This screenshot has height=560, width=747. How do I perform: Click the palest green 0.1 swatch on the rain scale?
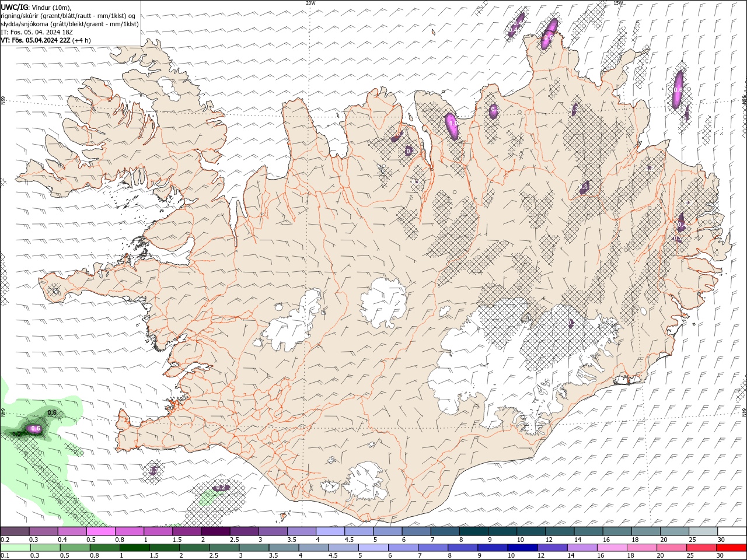tap(15, 548)
